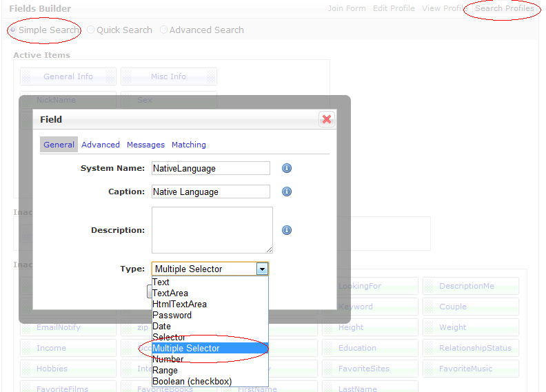Click the Edit Profile link
The height and width of the screenshot is (392, 546).
394,8
